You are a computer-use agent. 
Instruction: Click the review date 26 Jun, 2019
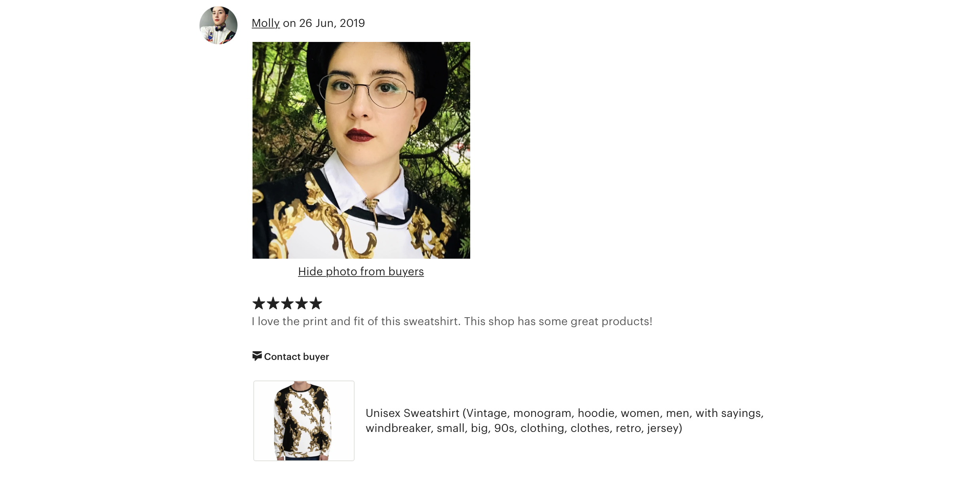click(332, 23)
